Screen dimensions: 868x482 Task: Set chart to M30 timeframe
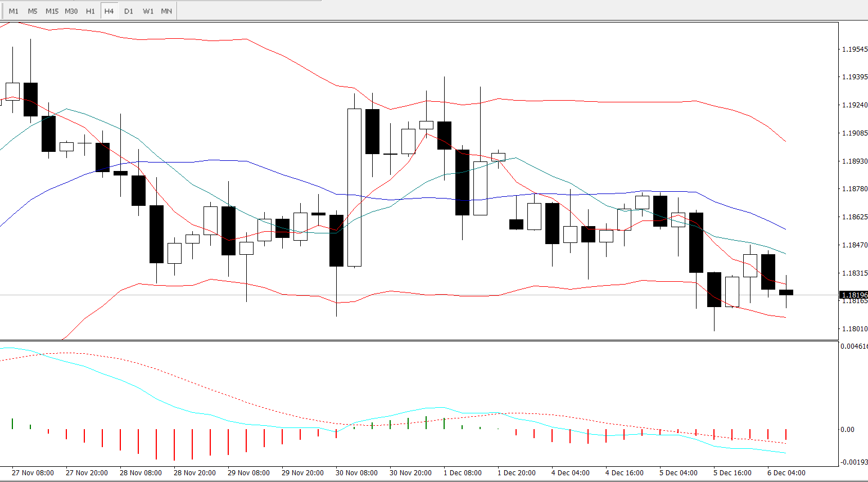point(71,11)
